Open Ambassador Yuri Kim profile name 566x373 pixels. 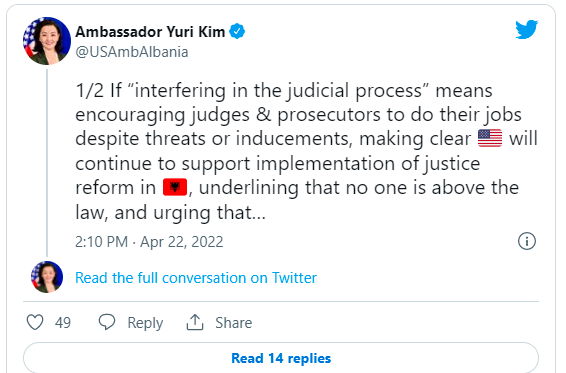[150, 32]
